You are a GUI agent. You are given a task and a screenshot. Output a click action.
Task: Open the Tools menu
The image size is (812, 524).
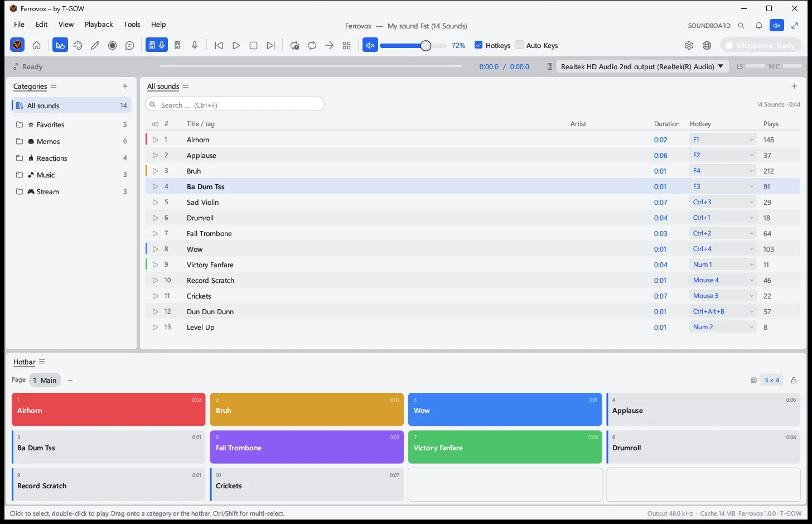tap(132, 25)
